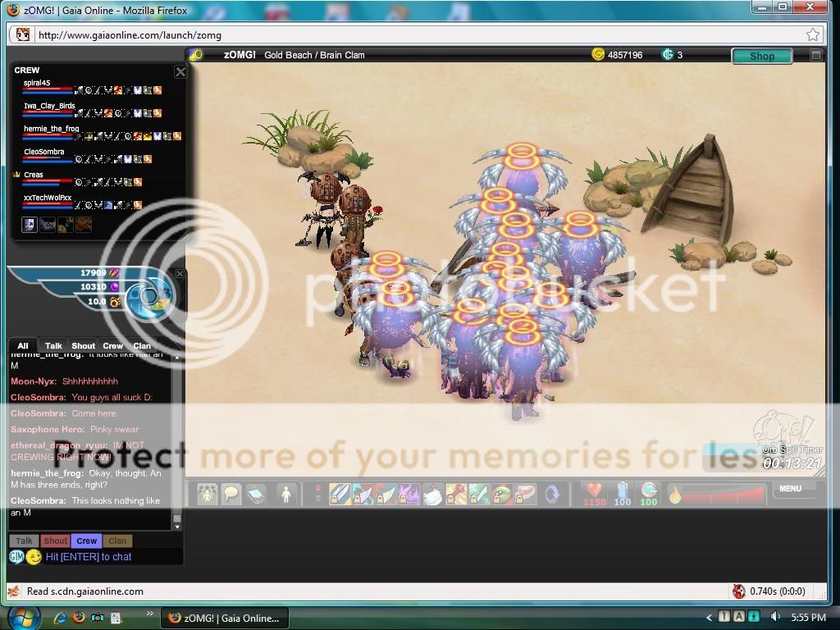
Task: Collapse the orb stats wing panel
Action: 180,274
